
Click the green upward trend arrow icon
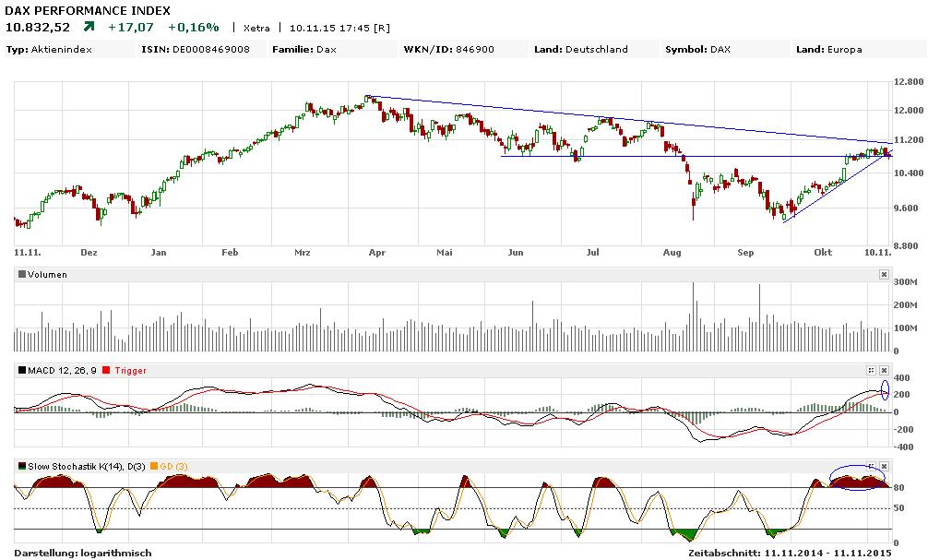89,27
